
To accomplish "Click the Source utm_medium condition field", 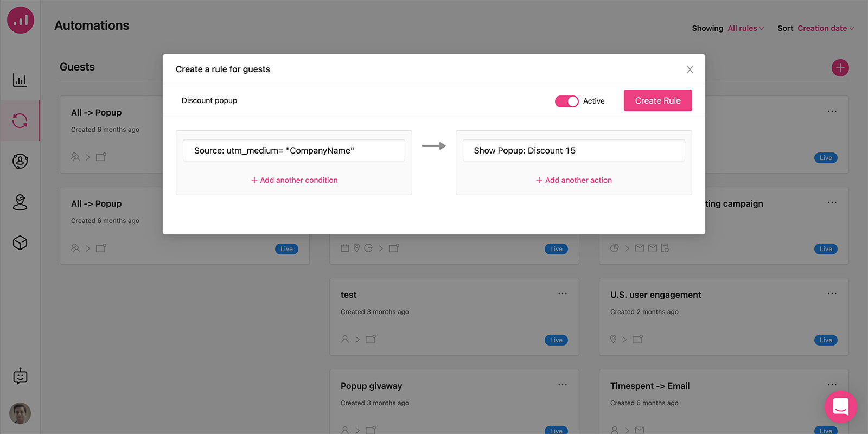I will (x=294, y=150).
